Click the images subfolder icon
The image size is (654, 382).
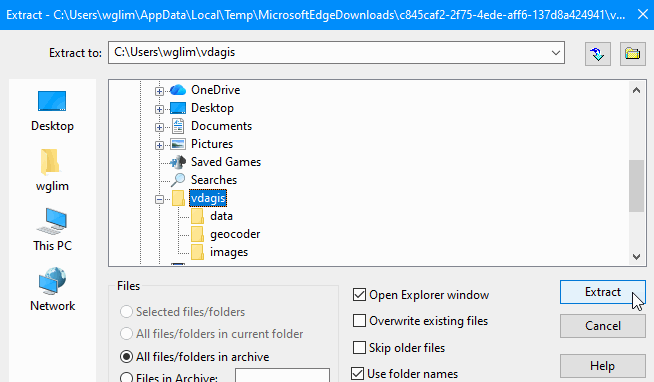click(x=197, y=252)
